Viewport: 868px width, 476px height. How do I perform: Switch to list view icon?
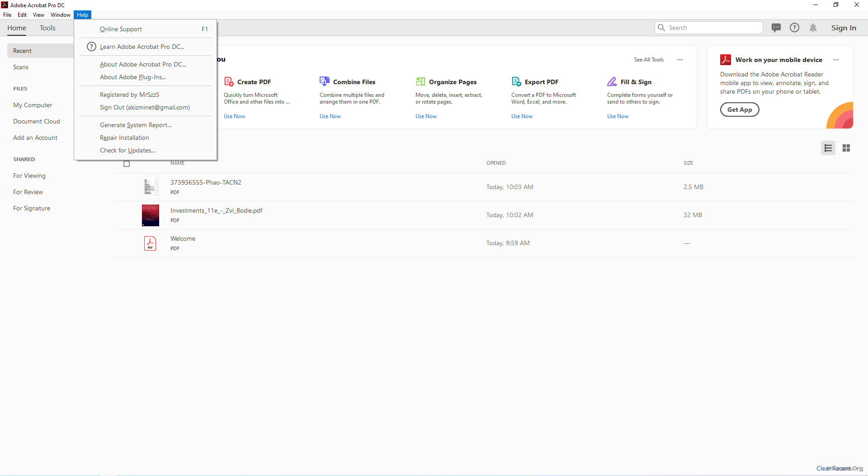tap(828, 148)
